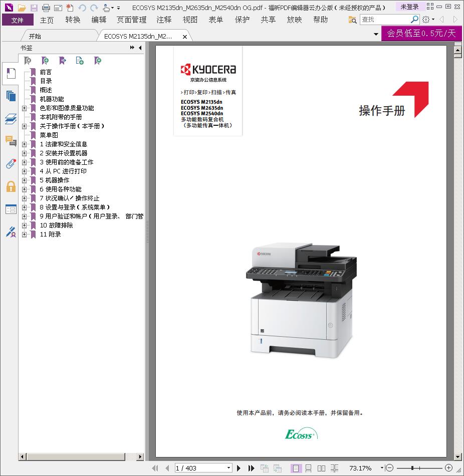This screenshot has width=464, height=476.
Task: Open the page number dropdown
Action: pos(229,468)
